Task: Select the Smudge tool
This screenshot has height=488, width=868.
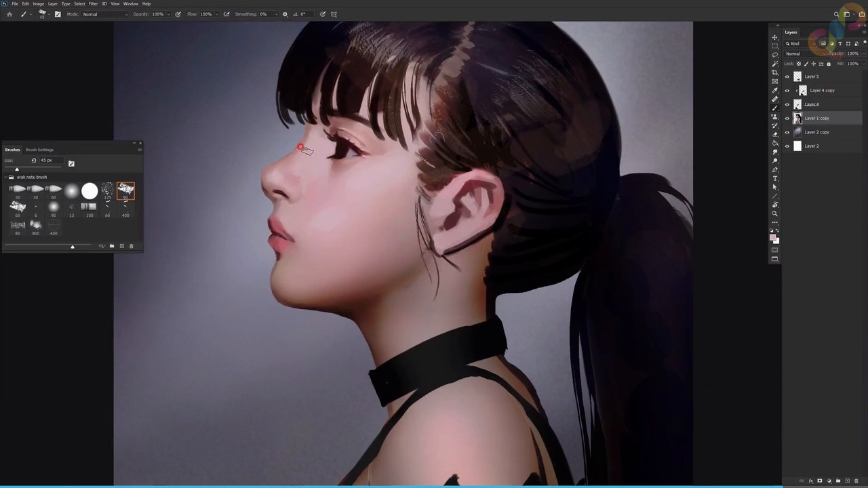Action: pos(775,152)
